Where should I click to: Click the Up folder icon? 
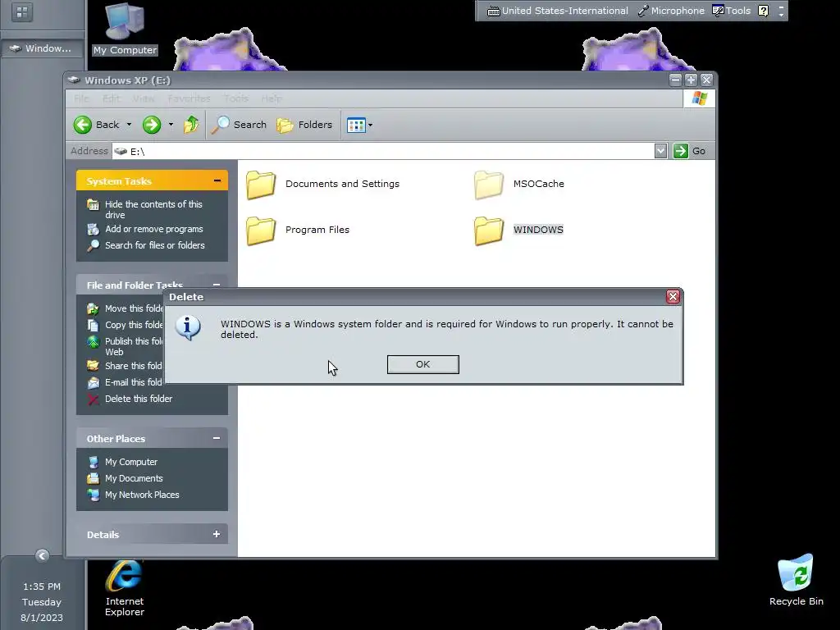[191, 125]
